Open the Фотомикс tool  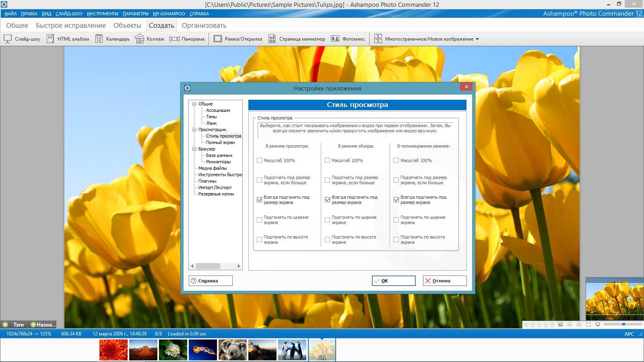348,39
